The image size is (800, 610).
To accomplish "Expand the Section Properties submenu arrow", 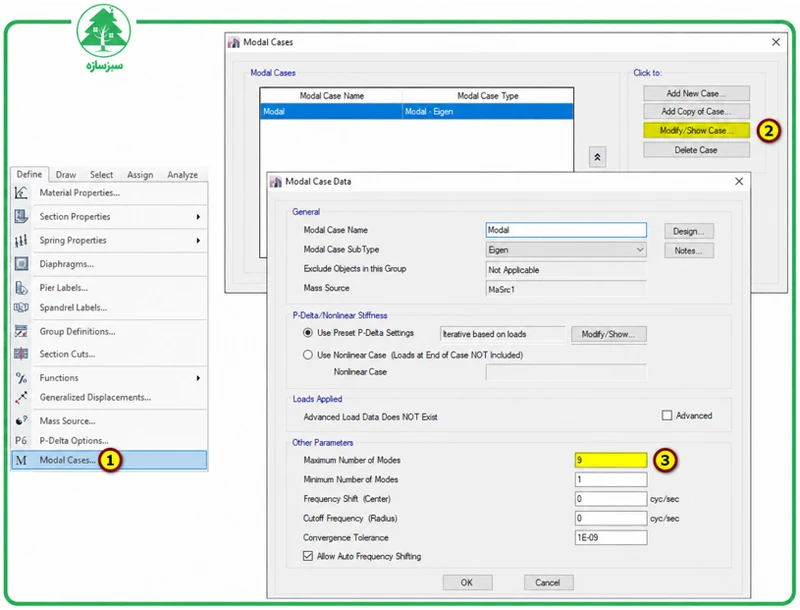I will tap(198, 217).
